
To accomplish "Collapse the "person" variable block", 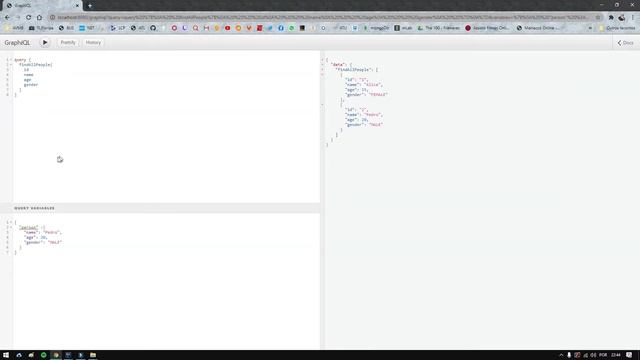I will click(x=11, y=227).
